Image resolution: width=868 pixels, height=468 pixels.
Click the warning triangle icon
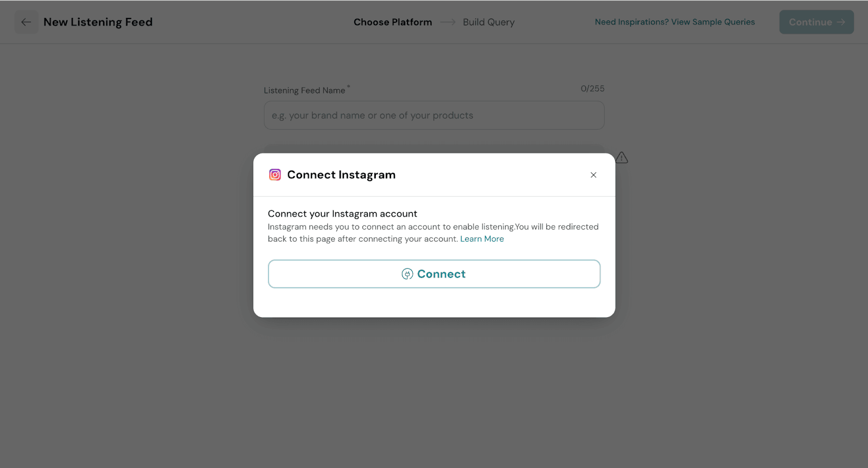tap(622, 158)
